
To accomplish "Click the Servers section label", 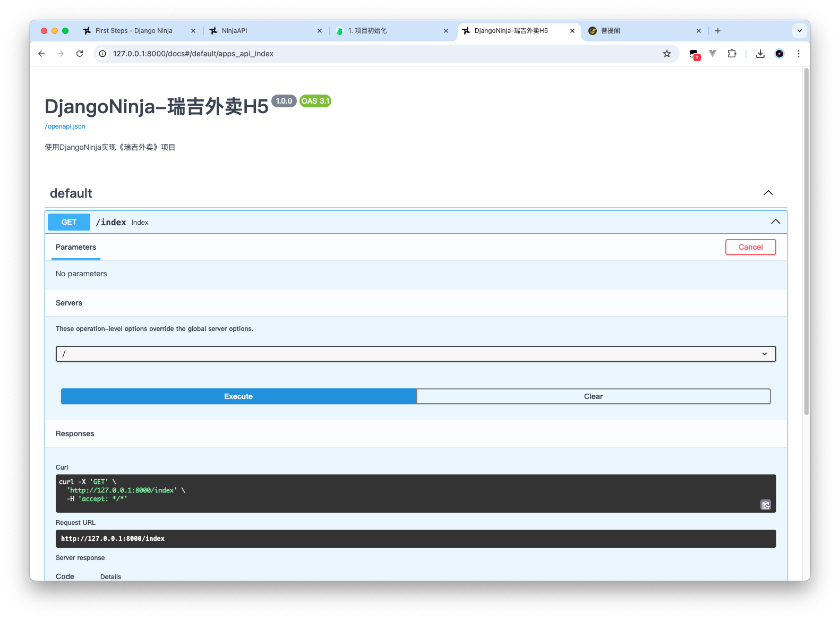I will click(x=69, y=303).
